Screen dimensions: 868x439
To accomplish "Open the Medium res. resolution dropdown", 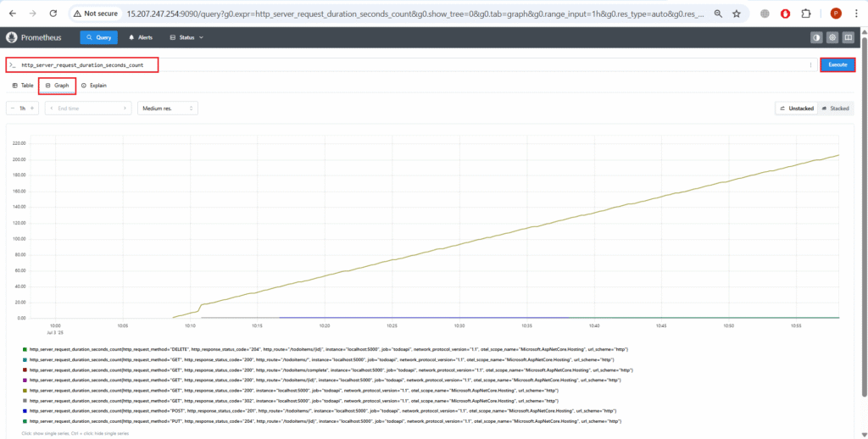I will [168, 108].
